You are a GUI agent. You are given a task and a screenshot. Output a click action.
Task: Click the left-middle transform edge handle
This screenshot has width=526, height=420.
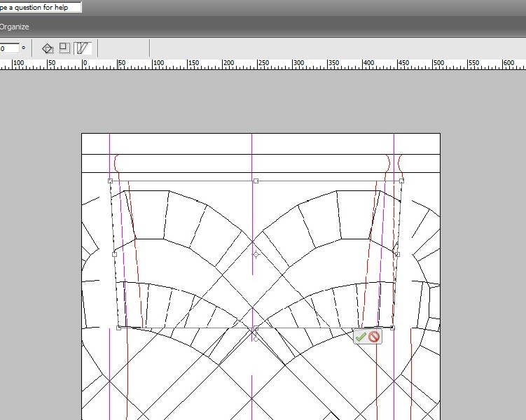(114, 254)
